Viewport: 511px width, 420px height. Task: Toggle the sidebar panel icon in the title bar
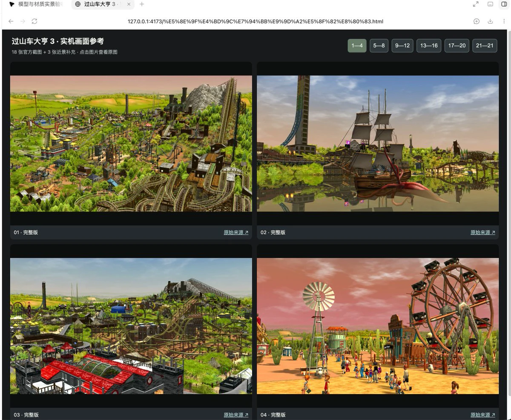504,4
